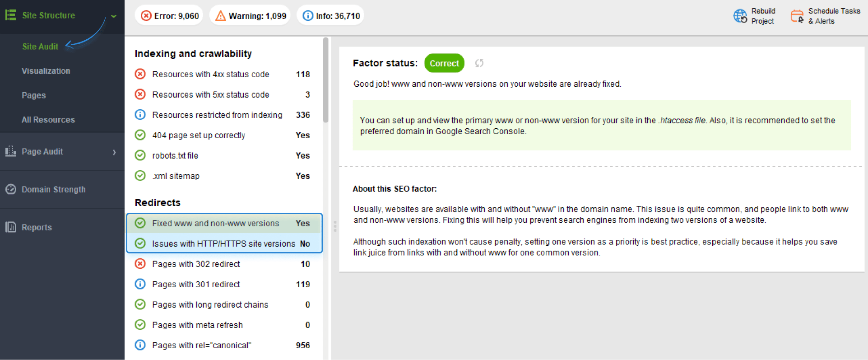Click the factor list vertical scrollbar
The width and height of the screenshot is (868, 360).
(325, 80)
